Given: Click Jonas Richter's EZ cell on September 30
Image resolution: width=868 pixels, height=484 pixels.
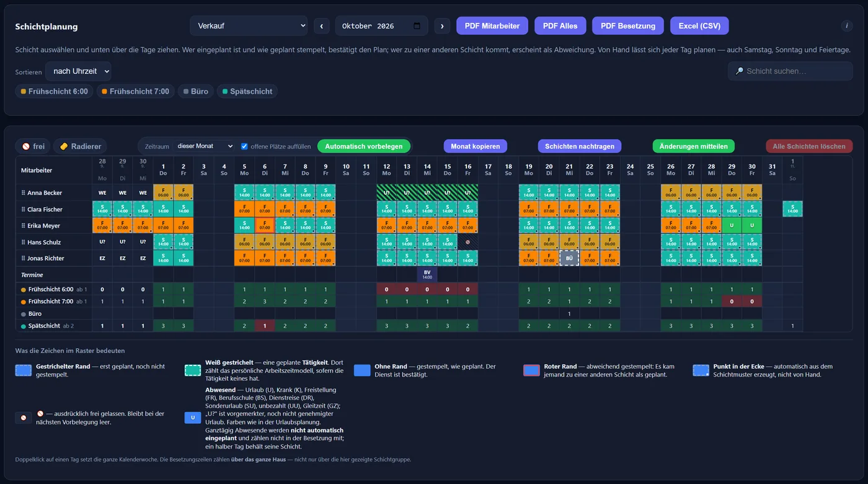Looking at the screenshot, I should (143, 258).
